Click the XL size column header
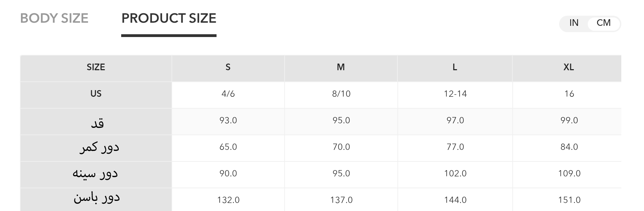 pyautogui.click(x=569, y=67)
